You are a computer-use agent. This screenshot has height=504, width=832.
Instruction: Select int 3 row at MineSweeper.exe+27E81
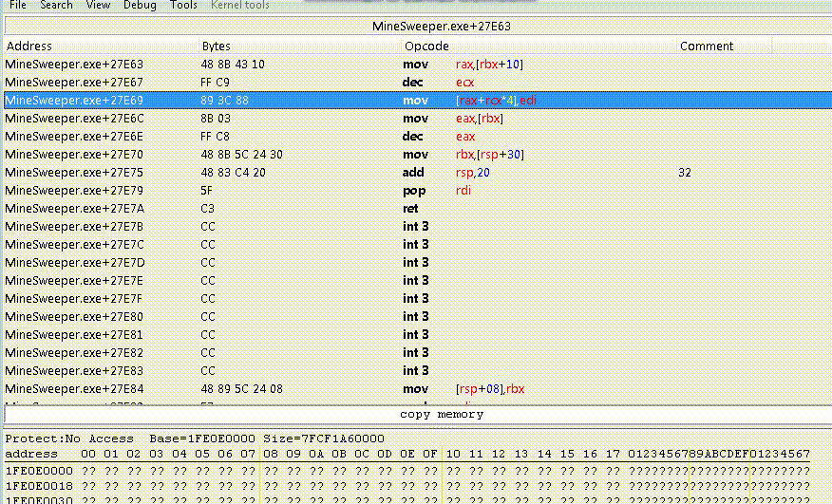pyautogui.click(x=418, y=335)
